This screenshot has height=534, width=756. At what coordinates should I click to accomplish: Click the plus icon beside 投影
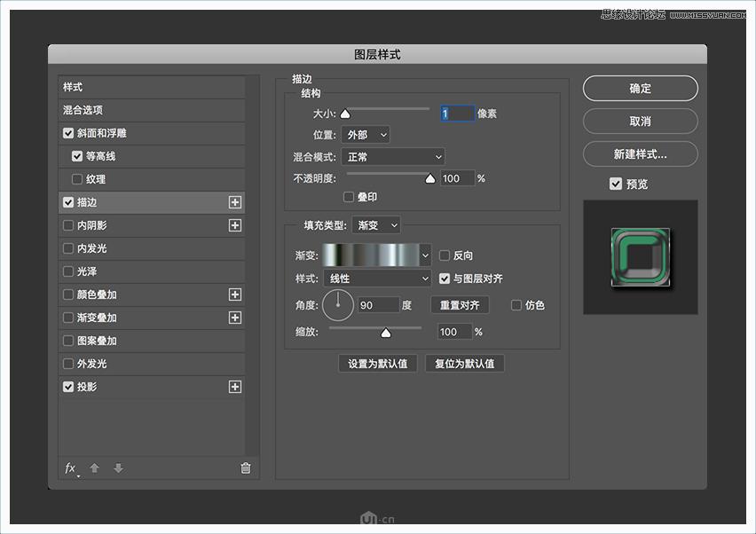[x=236, y=387]
